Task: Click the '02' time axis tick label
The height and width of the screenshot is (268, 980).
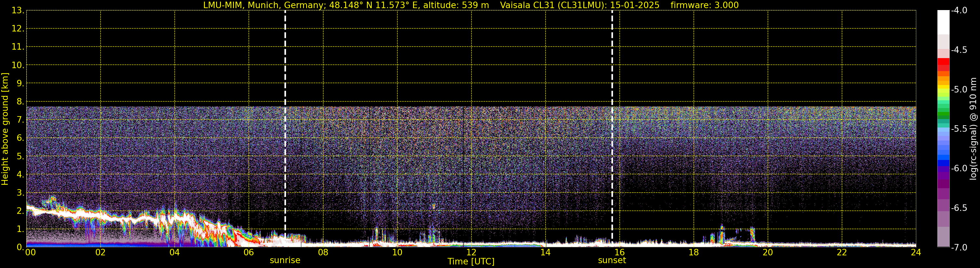Action: point(100,253)
